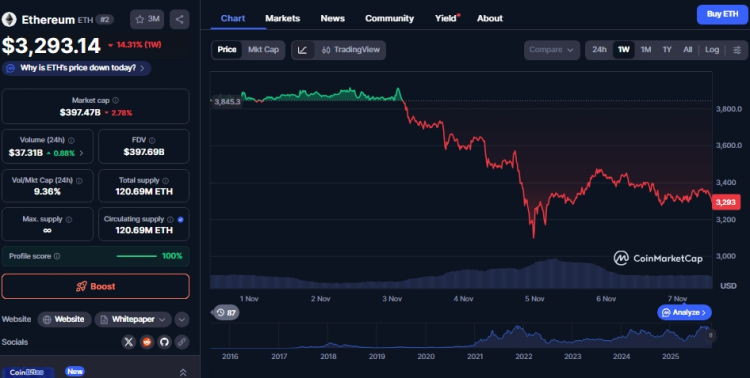
Task: Click the $397.47B market cap value
Action: coord(80,112)
